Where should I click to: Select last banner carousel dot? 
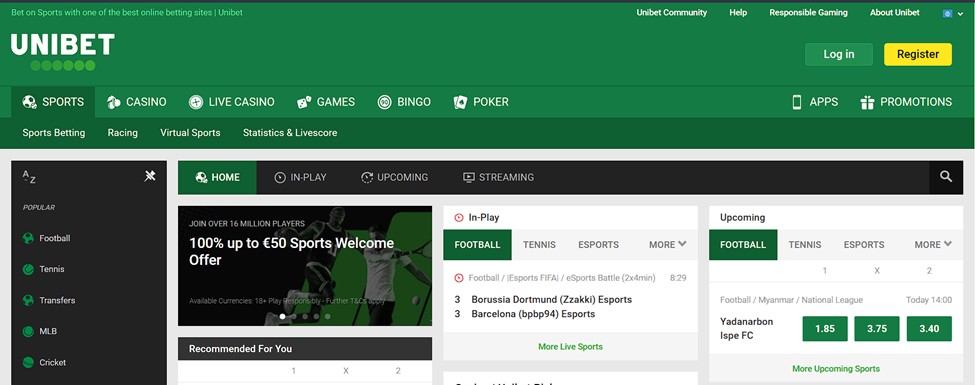tap(328, 316)
